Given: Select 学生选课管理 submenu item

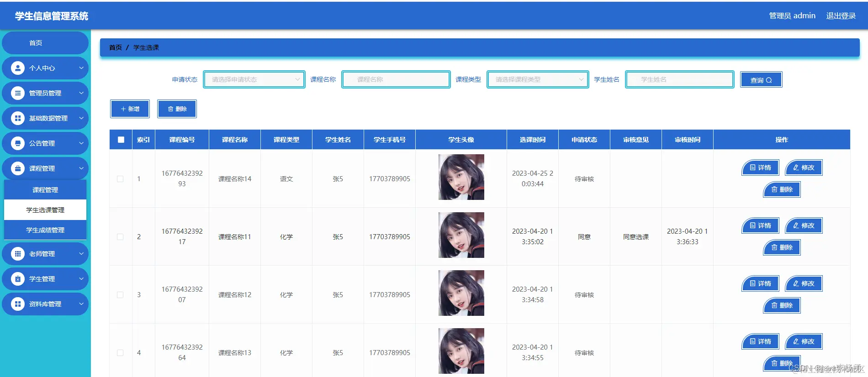Looking at the screenshot, I should tap(45, 210).
